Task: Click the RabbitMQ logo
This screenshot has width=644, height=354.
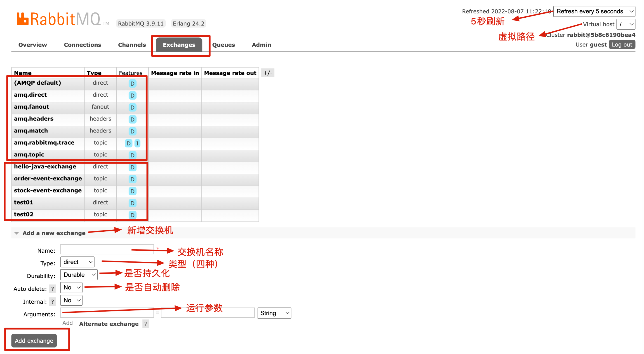Action: pos(59,19)
